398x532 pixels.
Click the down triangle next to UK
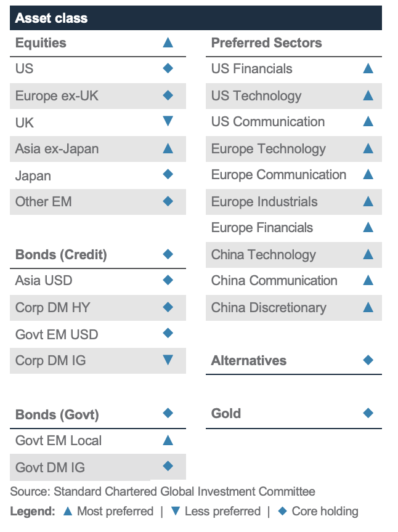click(168, 121)
